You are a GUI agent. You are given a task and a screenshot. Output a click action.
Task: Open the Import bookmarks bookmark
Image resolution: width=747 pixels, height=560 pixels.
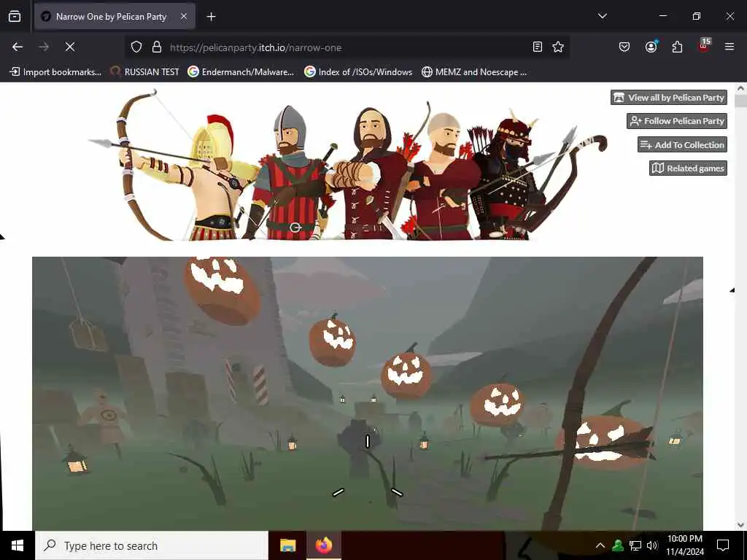[56, 72]
